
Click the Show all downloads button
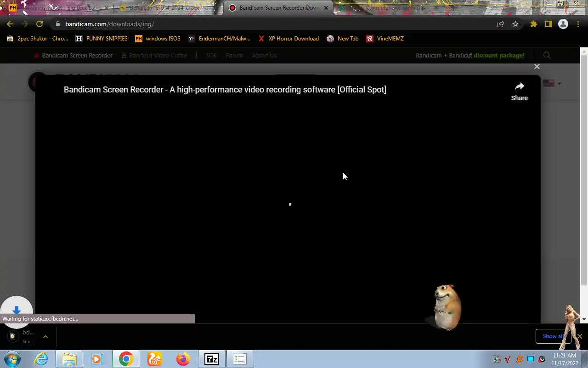point(553,336)
